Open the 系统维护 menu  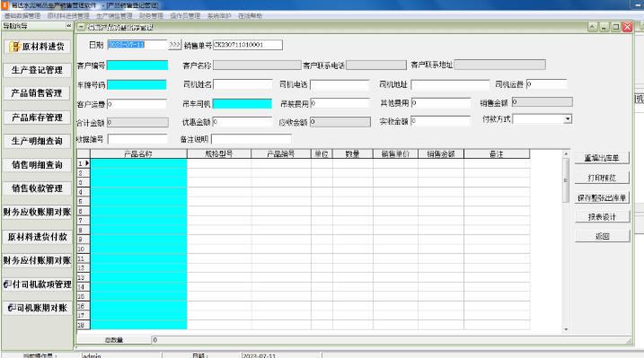click(219, 15)
